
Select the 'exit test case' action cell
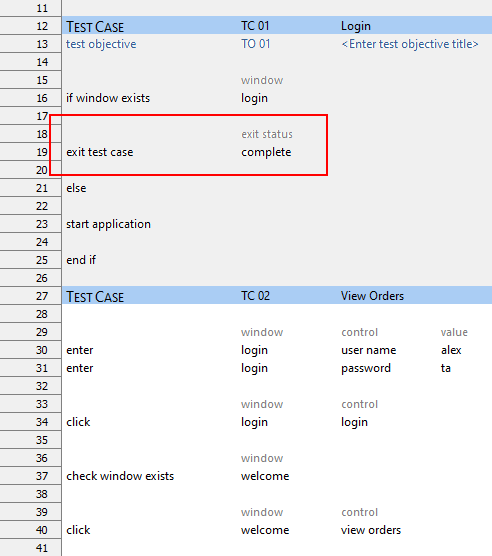[100, 152]
